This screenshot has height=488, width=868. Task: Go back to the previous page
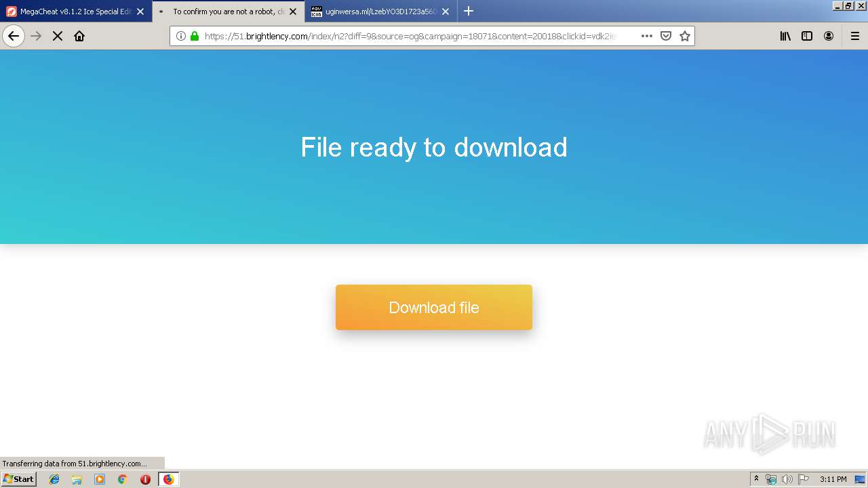click(x=14, y=36)
